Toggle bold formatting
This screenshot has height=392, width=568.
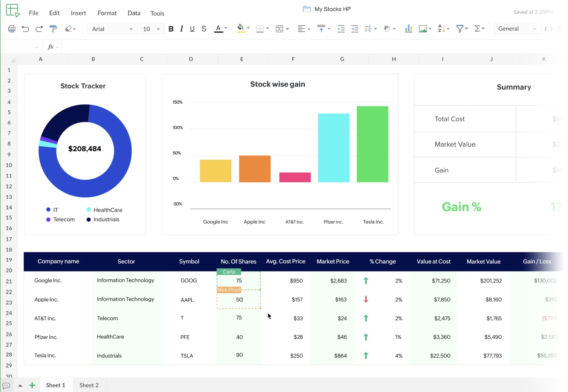pyautogui.click(x=171, y=28)
